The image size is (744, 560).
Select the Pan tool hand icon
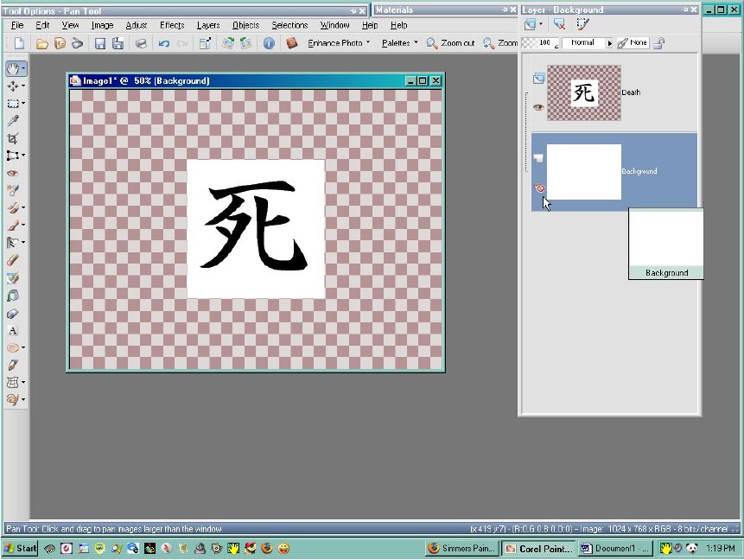(x=12, y=69)
